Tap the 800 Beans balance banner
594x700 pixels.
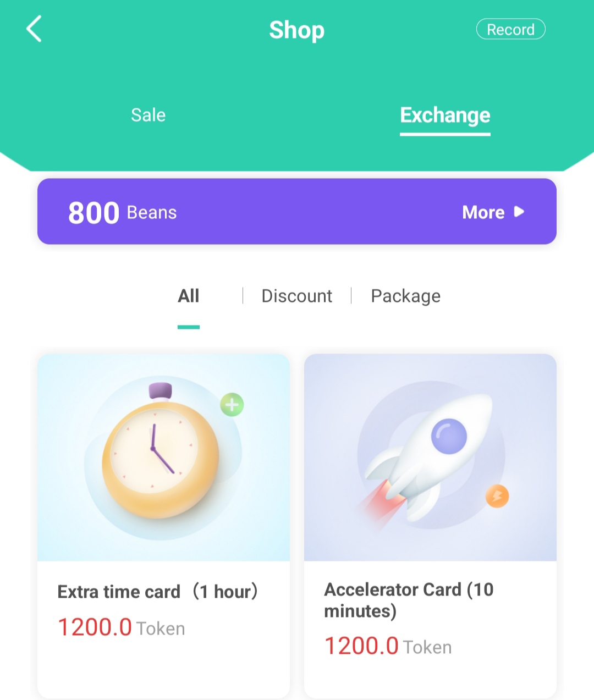click(x=297, y=211)
